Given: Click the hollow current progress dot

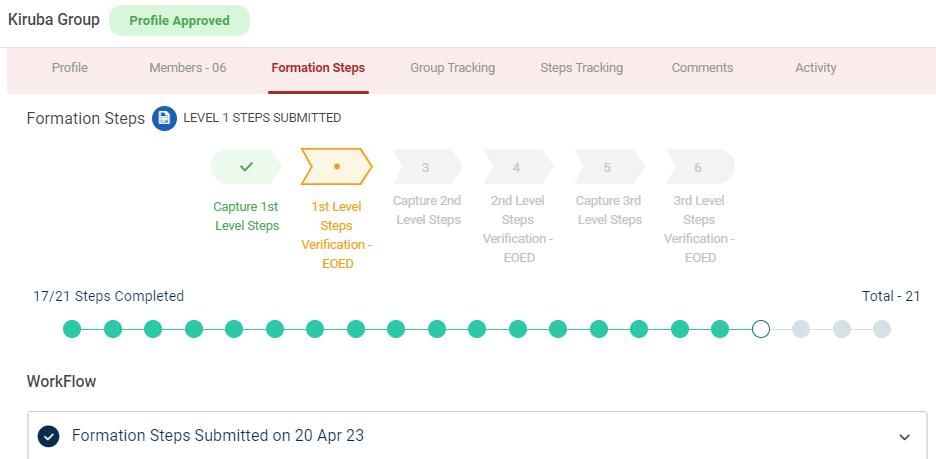Looking at the screenshot, I should [x=760, y=329].
